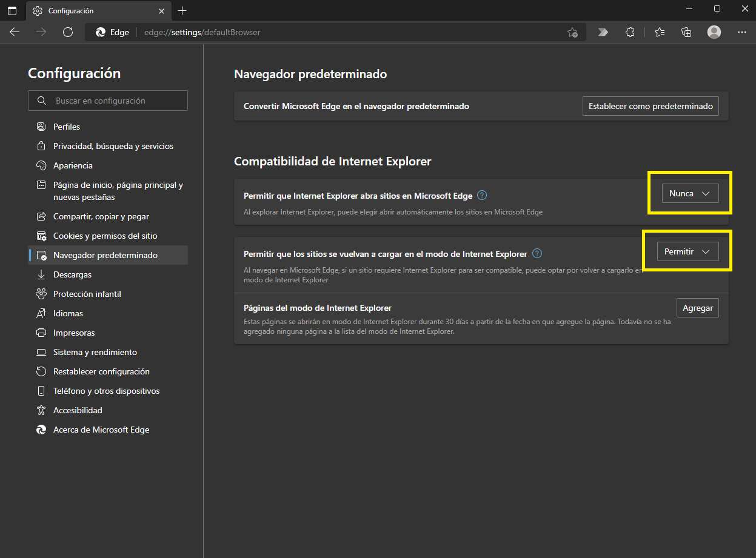Screen dimensions: 756x558
Task: Click the Edge logo beside Acerca de Microsoft Edge
Action: [x=41, y=430]
